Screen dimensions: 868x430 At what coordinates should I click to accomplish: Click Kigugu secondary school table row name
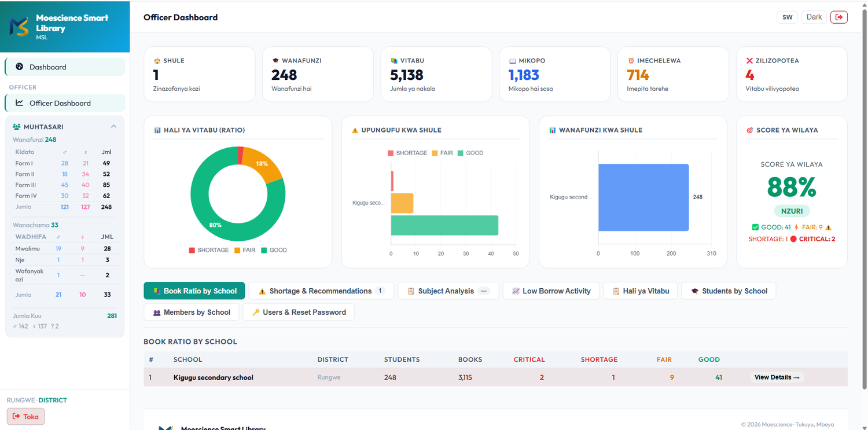coord(214,377)
